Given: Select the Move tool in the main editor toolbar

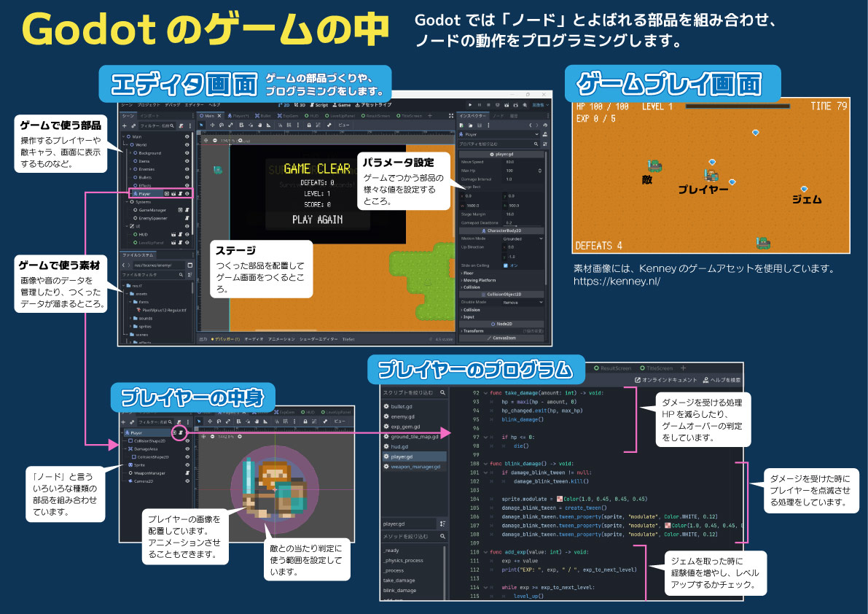Looking at the screenshot, I should tap(212, 125).
